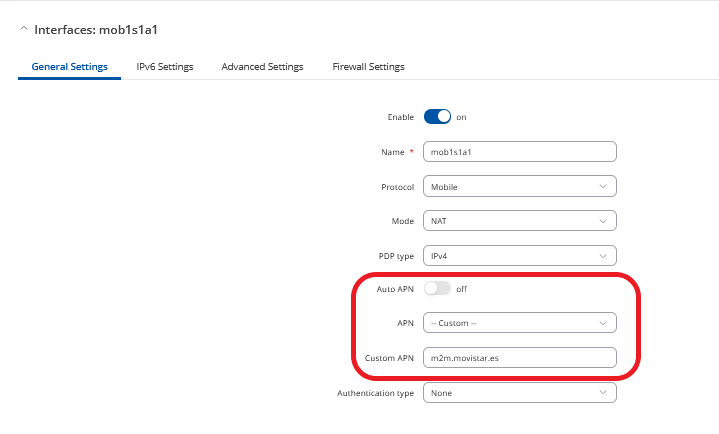Click the Custom APN field with m2m.movistar.es
Viewport: 719px width, 434px height.
[519, 358]
